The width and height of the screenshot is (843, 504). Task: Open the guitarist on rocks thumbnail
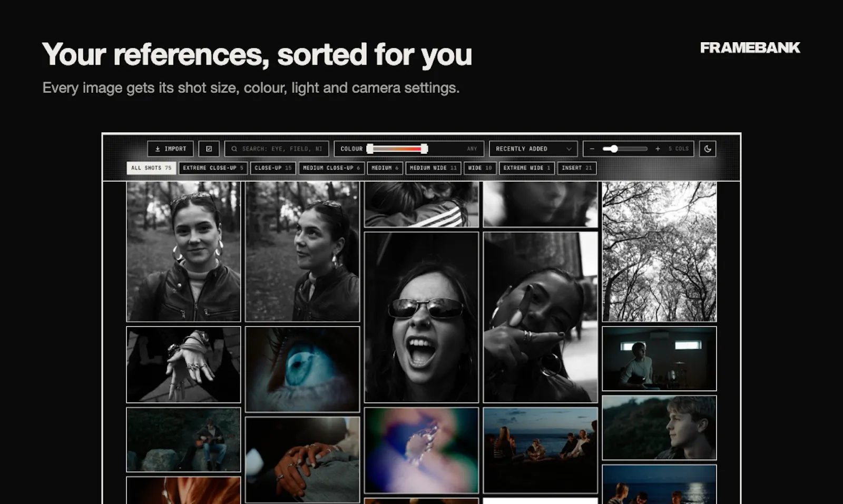point(183,440)
